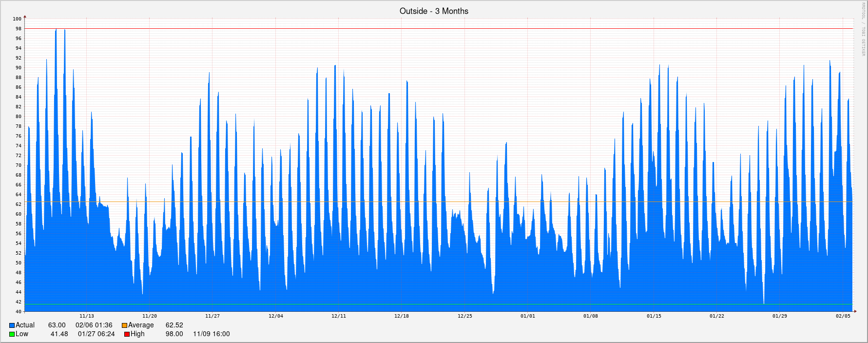Click the 01/22 date label on x-axis
The width and height of the screenshot is (868, 343).
point(716,316)
